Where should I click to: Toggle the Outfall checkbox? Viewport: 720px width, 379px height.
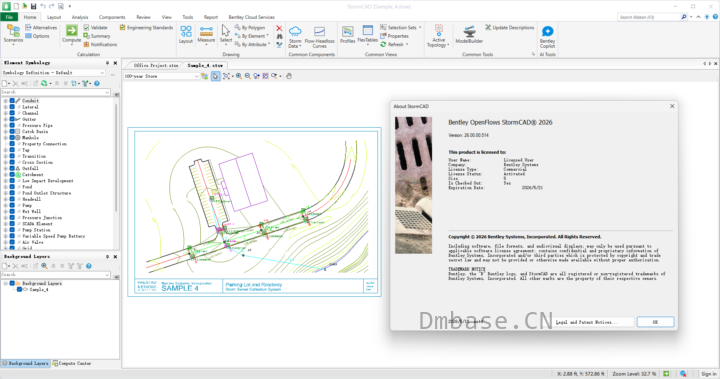(x=12, y=168)
